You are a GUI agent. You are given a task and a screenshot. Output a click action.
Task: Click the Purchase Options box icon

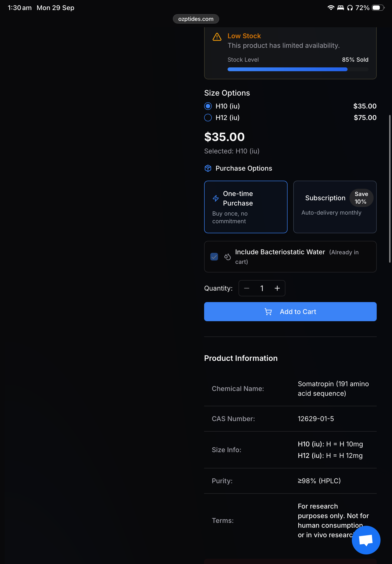point(208,168)
